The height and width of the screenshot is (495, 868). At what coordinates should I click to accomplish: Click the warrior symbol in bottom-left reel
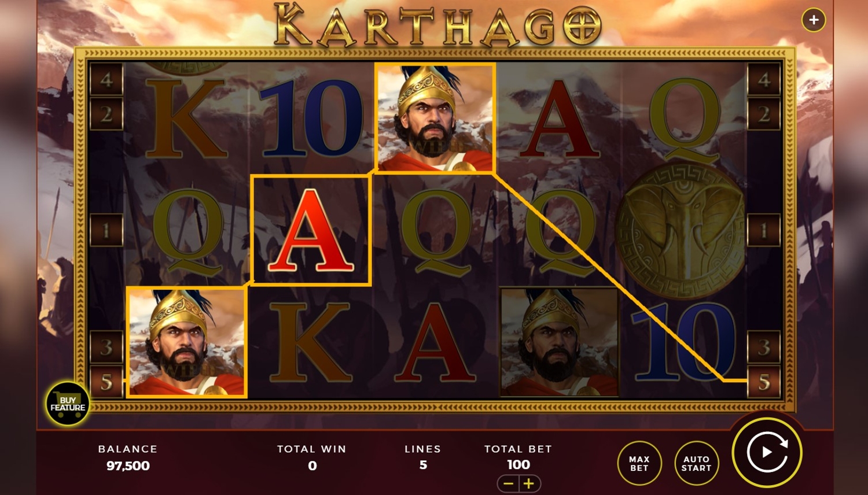pos(186,342)
